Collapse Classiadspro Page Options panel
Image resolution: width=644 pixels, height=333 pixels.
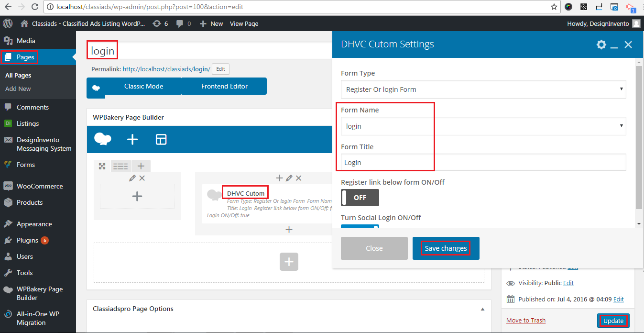tap(482, 309)
